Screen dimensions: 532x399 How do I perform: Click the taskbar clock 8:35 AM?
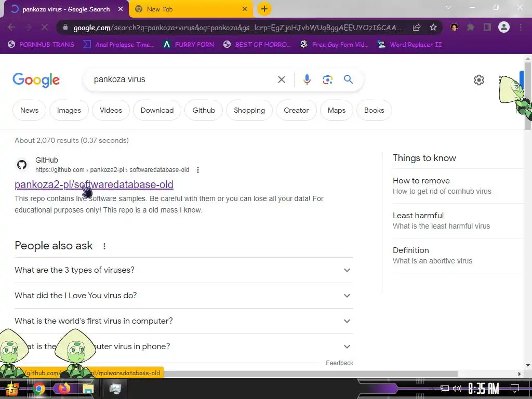[484, 389]
